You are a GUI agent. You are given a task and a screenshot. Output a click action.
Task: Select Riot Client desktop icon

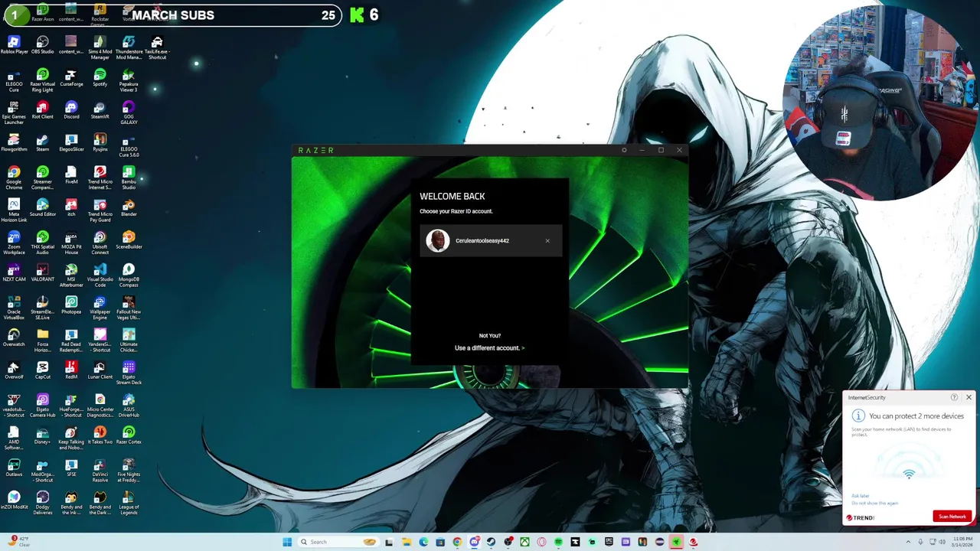pos(42,110)
